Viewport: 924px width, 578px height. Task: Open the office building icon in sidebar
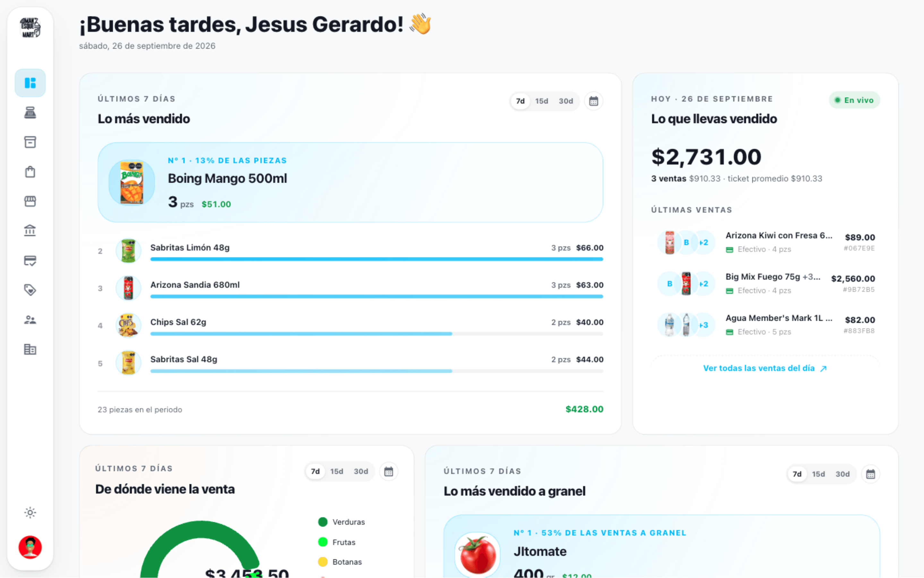tap(30, 349)
